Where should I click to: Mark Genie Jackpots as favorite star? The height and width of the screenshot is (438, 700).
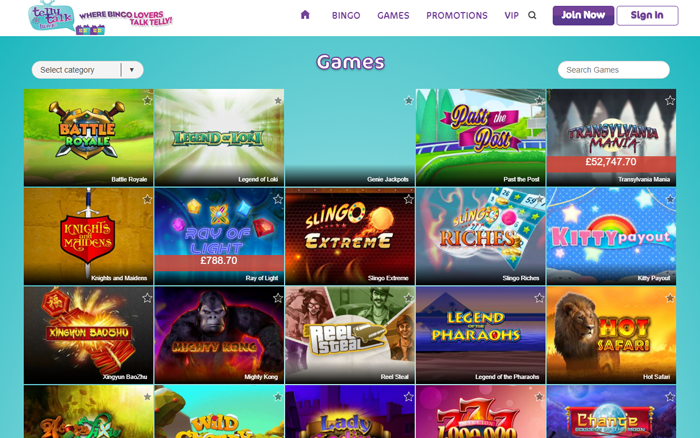pos(408,100)
